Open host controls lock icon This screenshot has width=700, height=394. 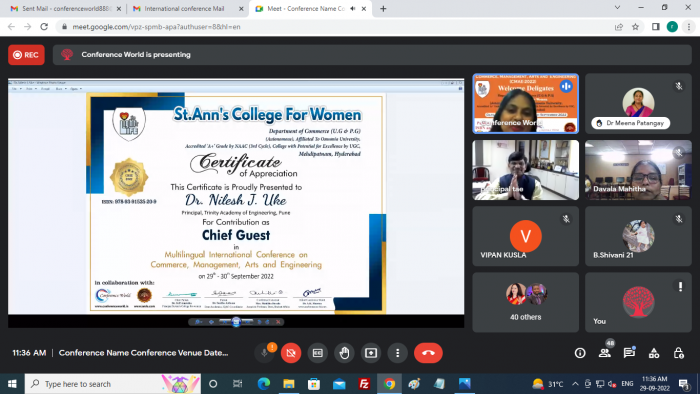(679, 353)
